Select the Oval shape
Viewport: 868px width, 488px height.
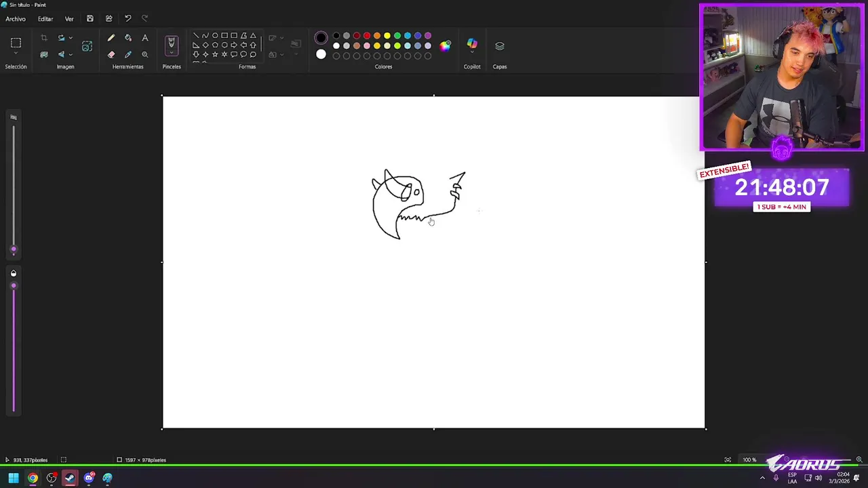point(215,36)
